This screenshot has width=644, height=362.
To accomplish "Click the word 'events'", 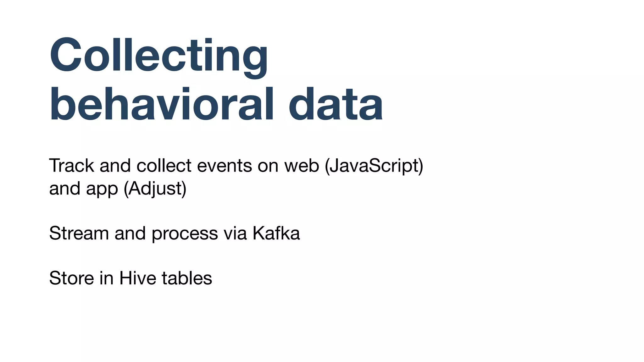I will [224, 166].
